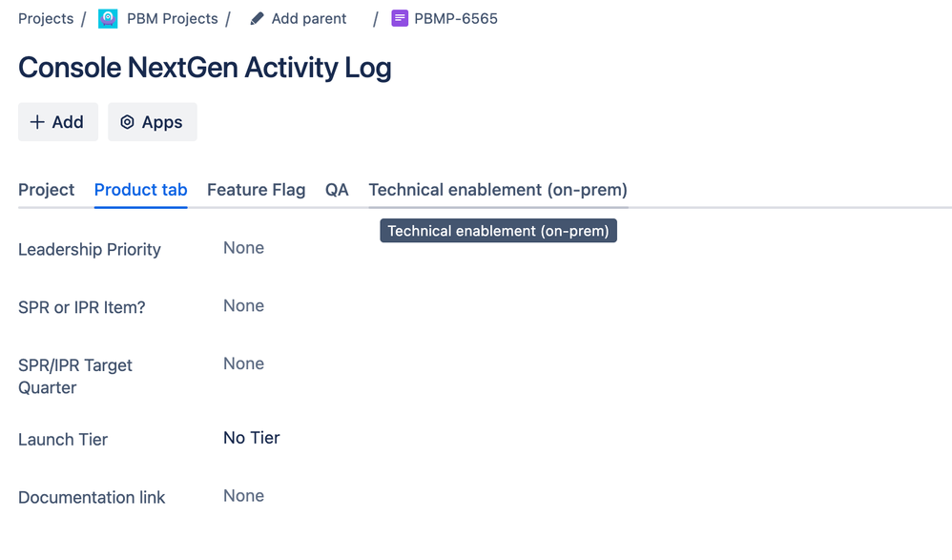Open PBMP-6565 from the breadcrumb
Screen dimensions: 952x560
click(455, 17)
